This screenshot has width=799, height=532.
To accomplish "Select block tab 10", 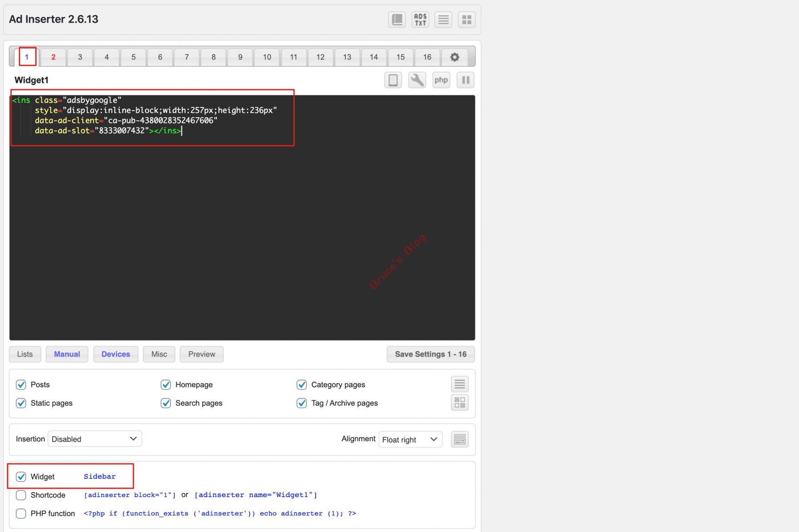I will pos(267,57).
